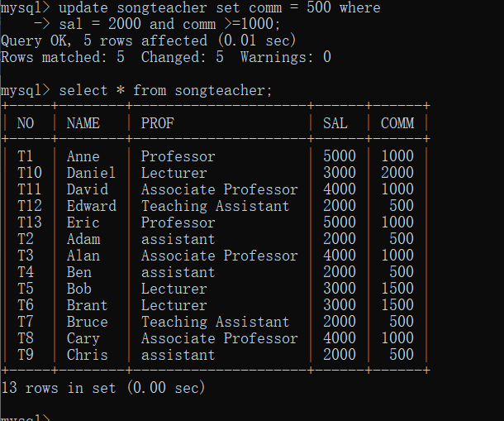Click the select * from songteacher command

coord(165,89)
